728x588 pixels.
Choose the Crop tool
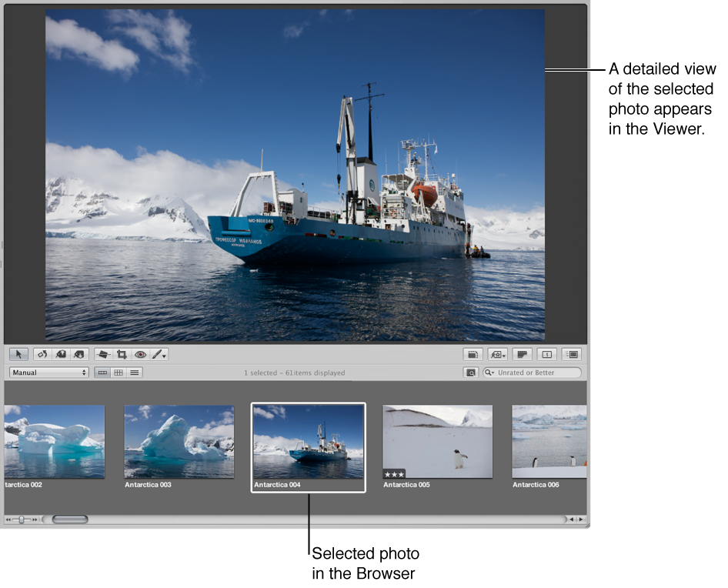[122, 355]
